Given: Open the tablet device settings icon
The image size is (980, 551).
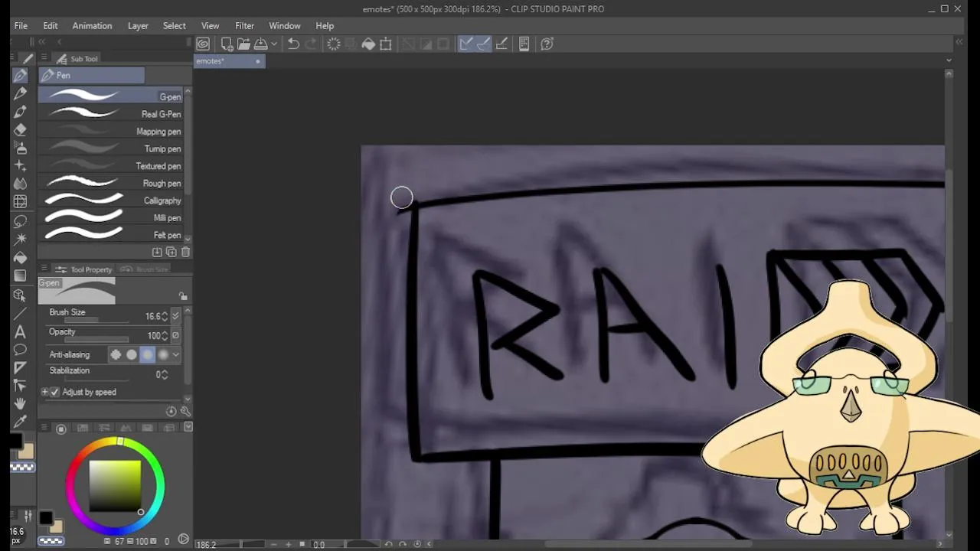Looking at the screenshot, I should click(x=524, y=44).
